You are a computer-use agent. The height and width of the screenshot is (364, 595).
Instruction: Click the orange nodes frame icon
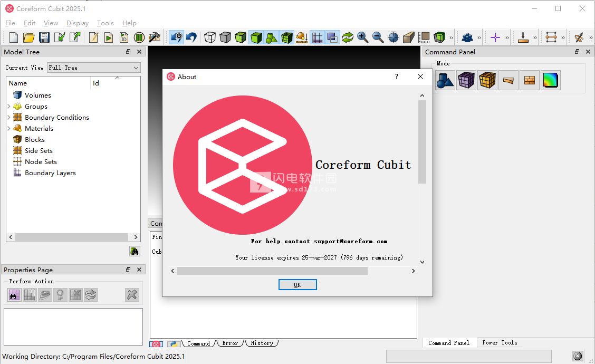(551, 37)
